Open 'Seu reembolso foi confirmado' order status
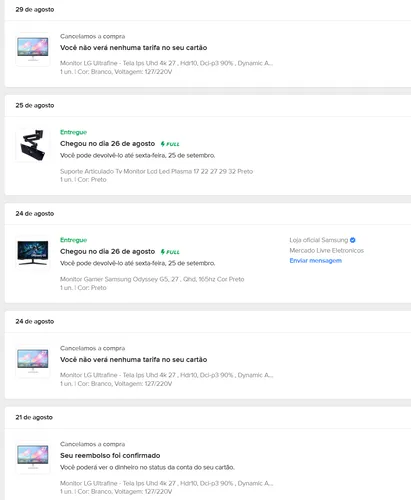Screen dimensions: 411x500 pyautogui.click(x=110, y=455)
